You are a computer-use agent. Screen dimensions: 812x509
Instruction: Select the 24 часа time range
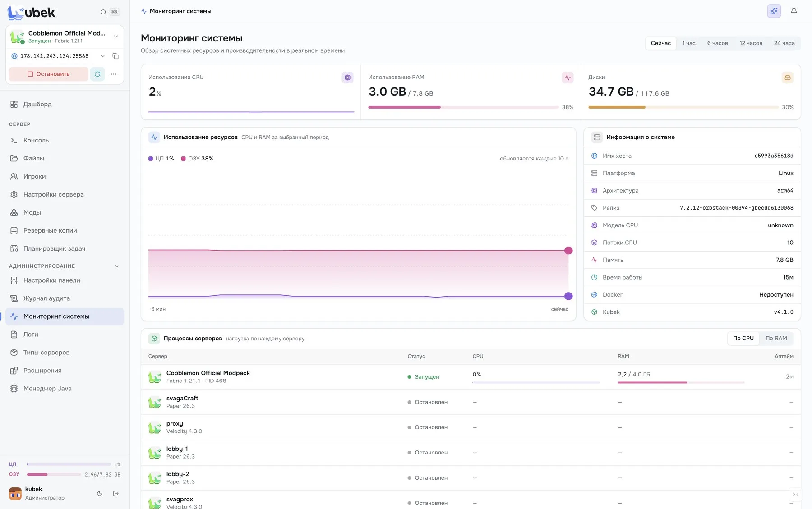(784, 43)
